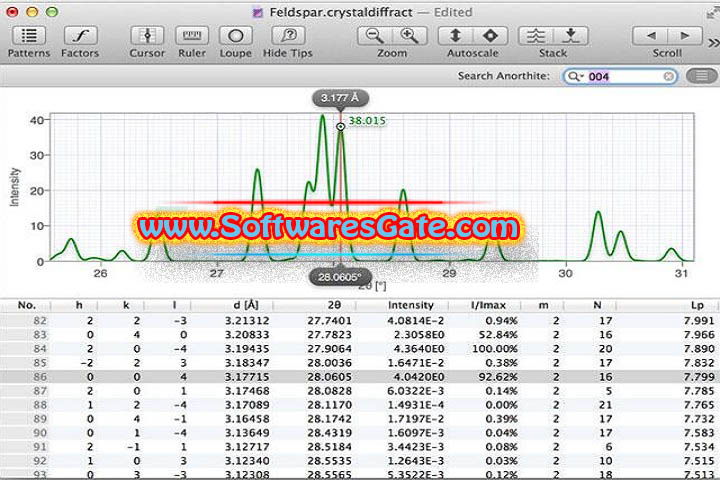The width and height of the screenshot is (720, 480).
Task: Open the Factors panel
Action: tap(80, 36)
